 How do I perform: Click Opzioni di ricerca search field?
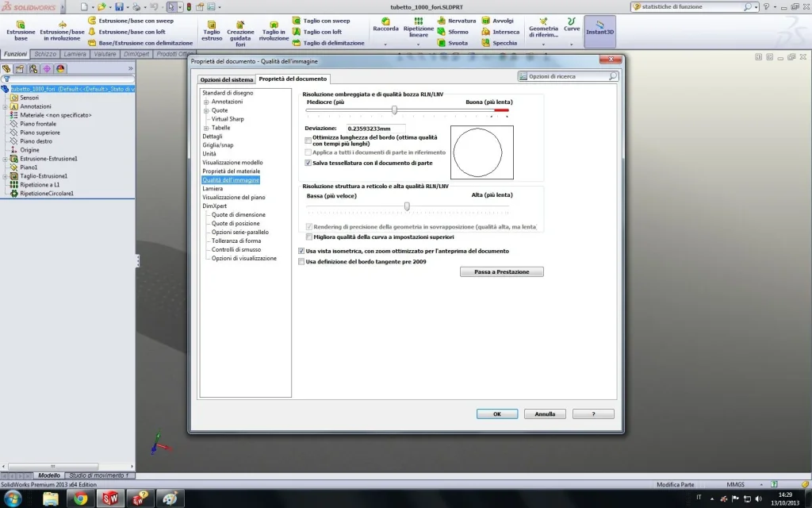tap(568, 76)
